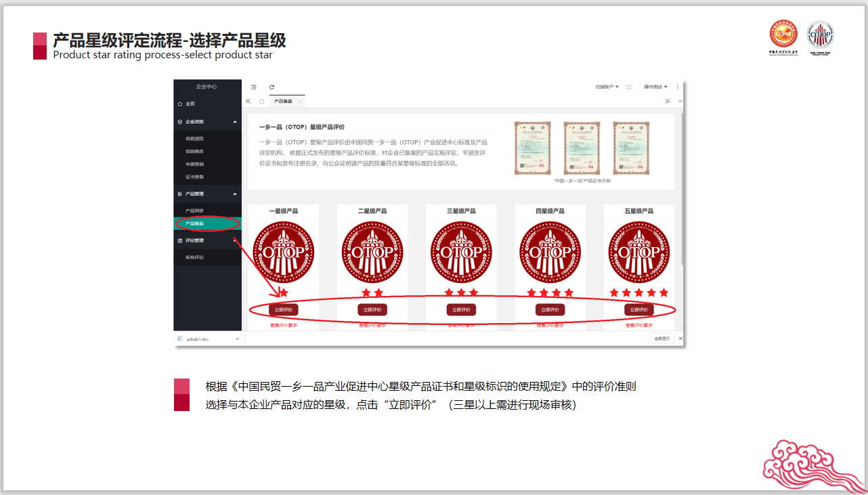Open 查看评价要求 link under 五星级产品
The height and width of the screenshot is (495, 868).
tap(639, 326)
